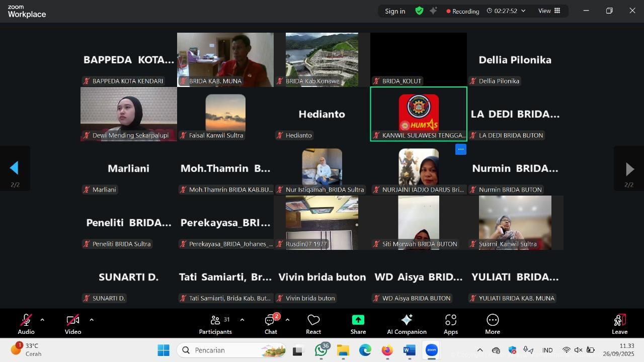Expand the meeting timer dropdown chevron
The image size is (644, 362).
click(523, 11)
